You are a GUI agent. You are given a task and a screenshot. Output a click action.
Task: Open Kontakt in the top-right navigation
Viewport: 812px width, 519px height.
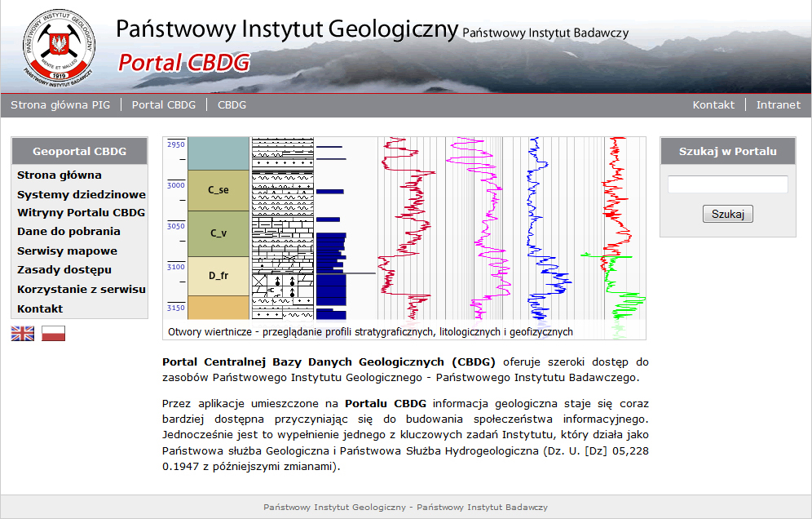713,104
